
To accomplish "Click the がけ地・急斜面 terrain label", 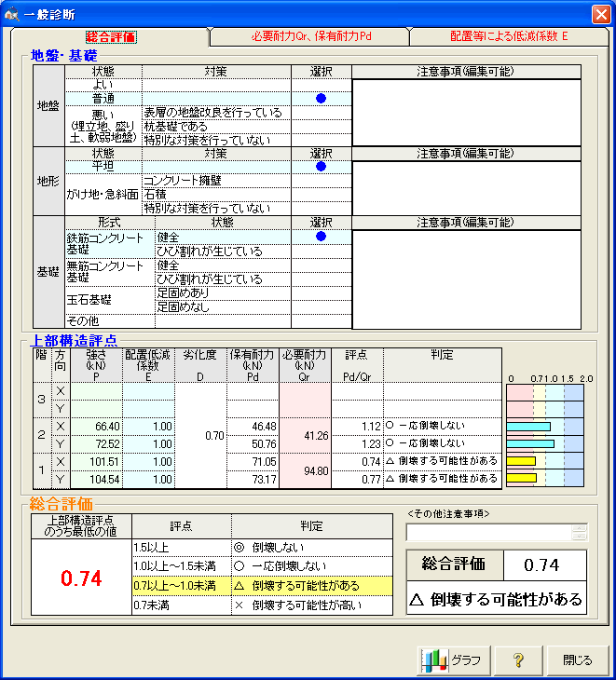I will 103,195.
